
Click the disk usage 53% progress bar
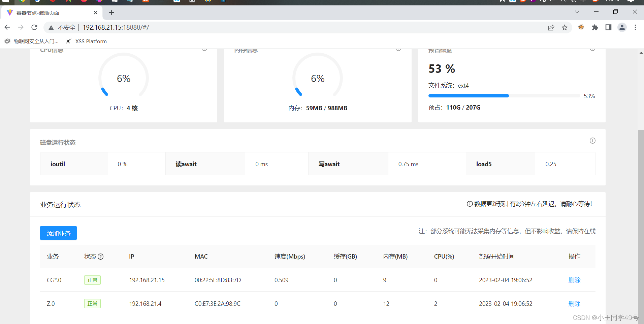(504, 96)
